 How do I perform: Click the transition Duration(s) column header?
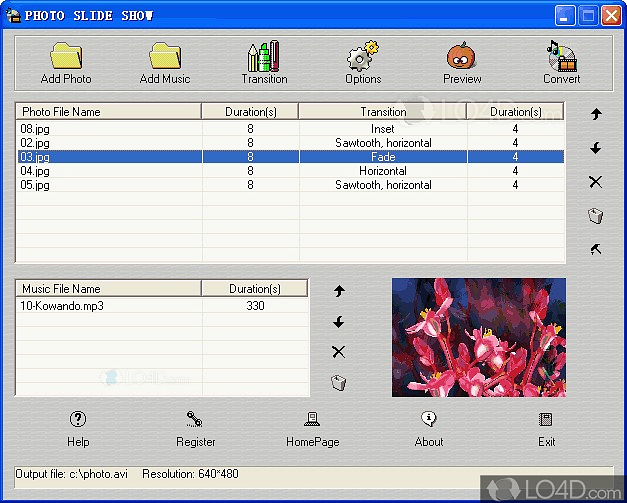click(x=515, y=112)
